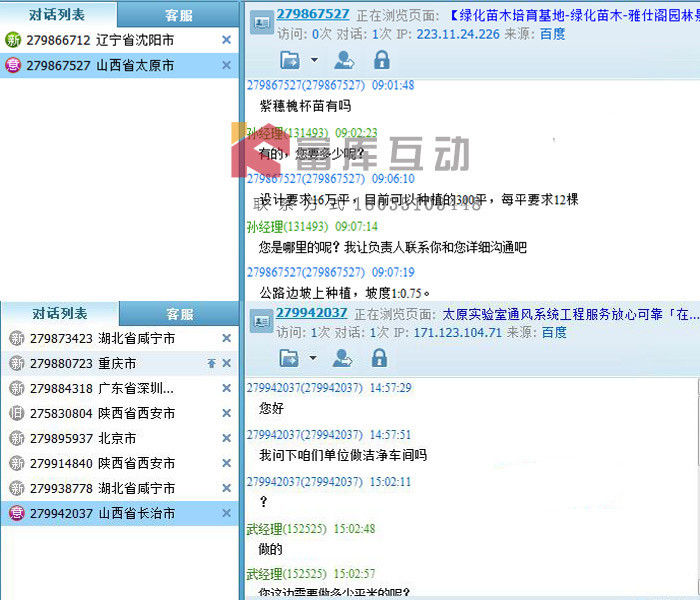Screen dimensions: 700x600
Task: Close the conversation 275830804 陕西省西安市
Action: 226,413
